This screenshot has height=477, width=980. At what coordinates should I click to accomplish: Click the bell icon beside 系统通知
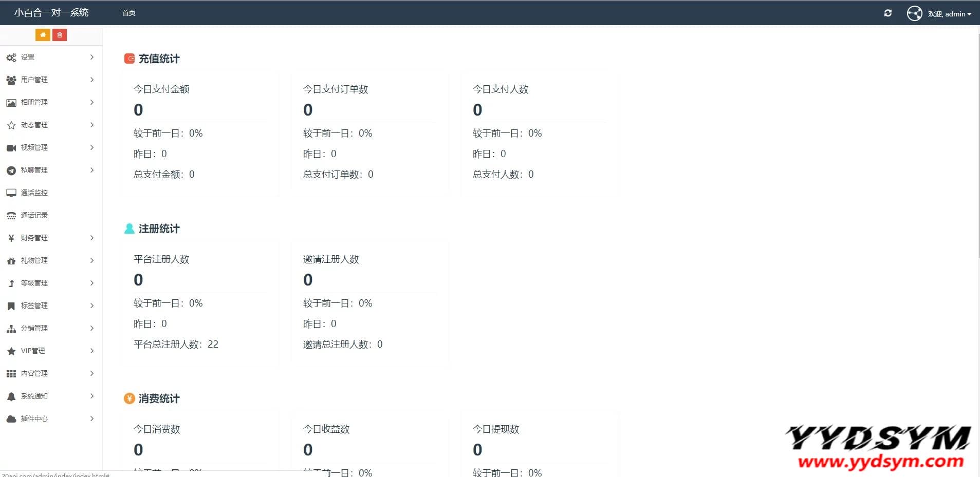pos(11,396)
